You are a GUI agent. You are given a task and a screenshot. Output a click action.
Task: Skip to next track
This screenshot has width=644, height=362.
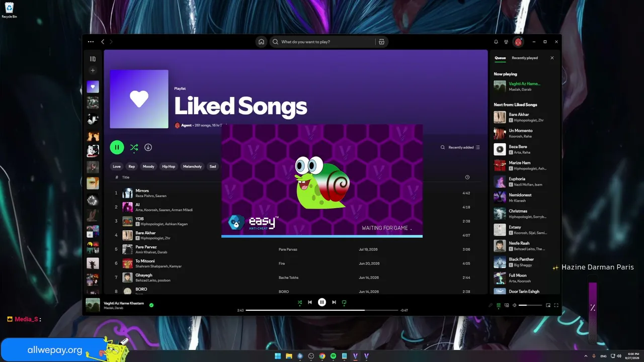pyautogui.click(x=334, y=302)
